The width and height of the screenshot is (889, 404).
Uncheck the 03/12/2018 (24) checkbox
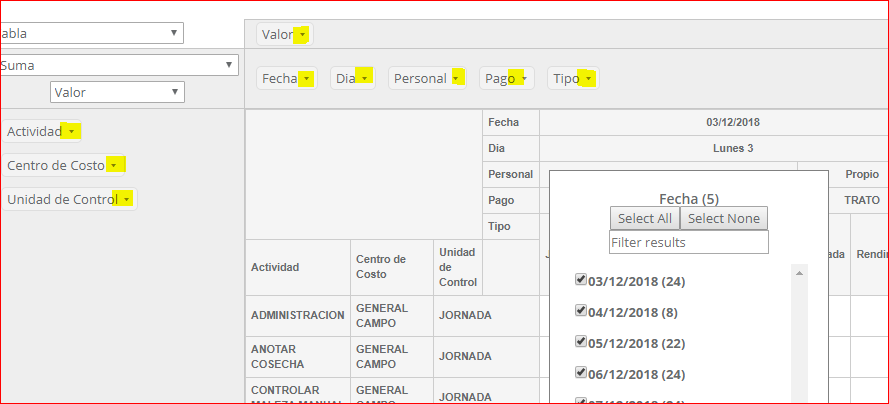(x=580, y=279)
